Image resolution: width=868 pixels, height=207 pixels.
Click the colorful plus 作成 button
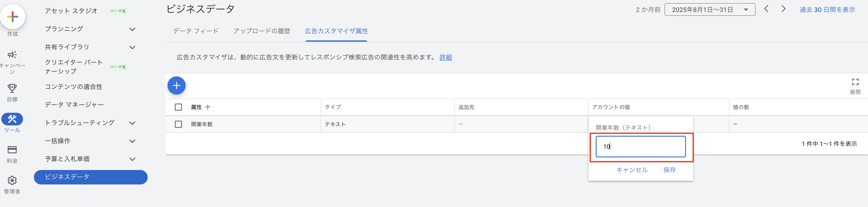tap(12, 16)
